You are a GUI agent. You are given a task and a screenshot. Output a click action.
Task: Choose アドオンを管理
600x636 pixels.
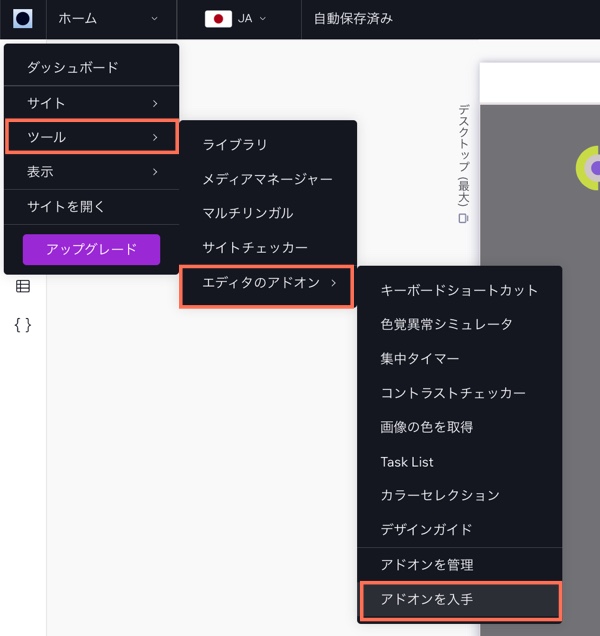460,565
